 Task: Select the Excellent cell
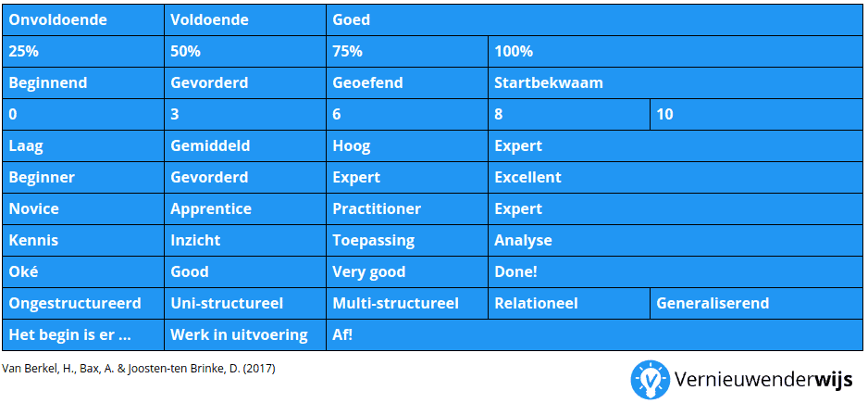coord(676,178)
